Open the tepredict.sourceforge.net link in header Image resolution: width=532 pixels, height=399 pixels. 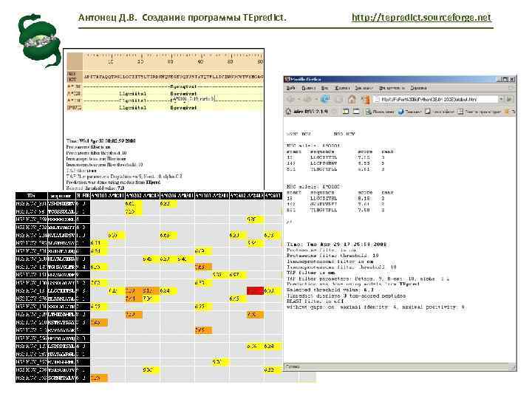coord(421,17)
